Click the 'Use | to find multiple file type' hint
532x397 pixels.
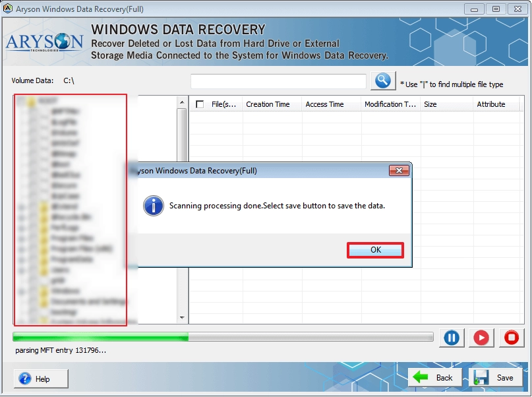click(452, 84)
